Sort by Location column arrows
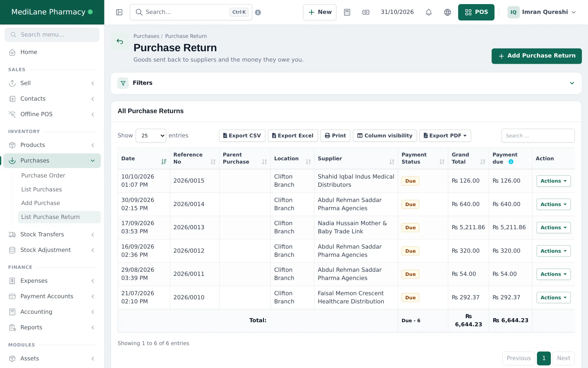The width and height of the screenshot is (588, 368). [308, 162]
